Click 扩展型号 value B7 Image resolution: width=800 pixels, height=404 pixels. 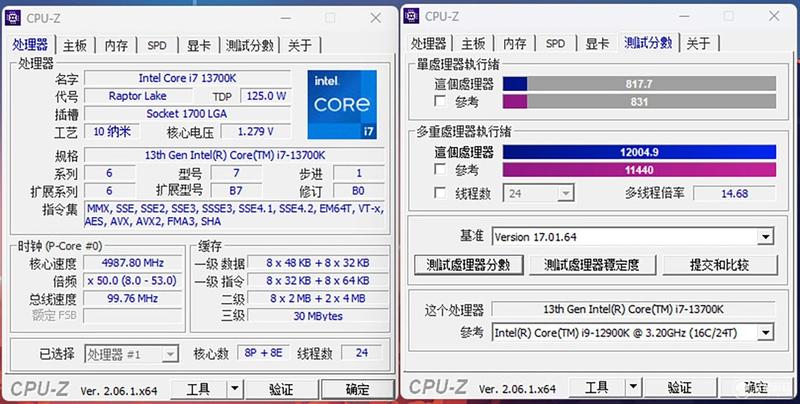point(236,191)
